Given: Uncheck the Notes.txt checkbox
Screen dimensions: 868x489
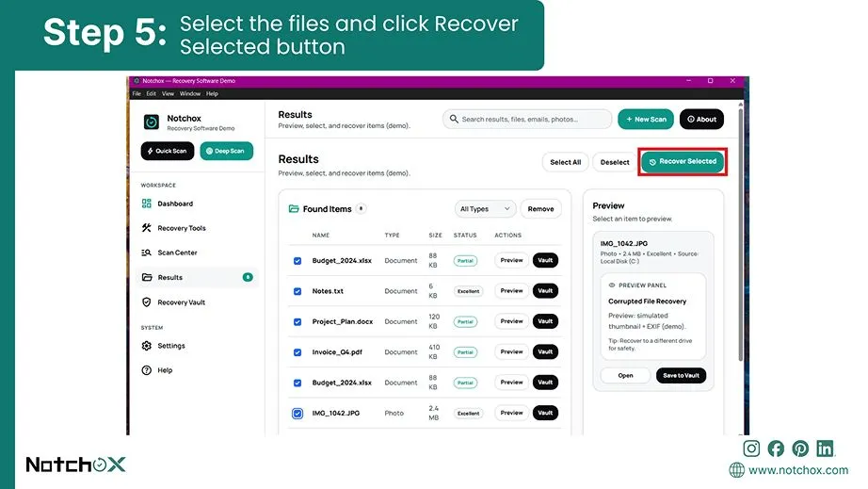Looking at the screenshot, I should (x=297, y=291).
